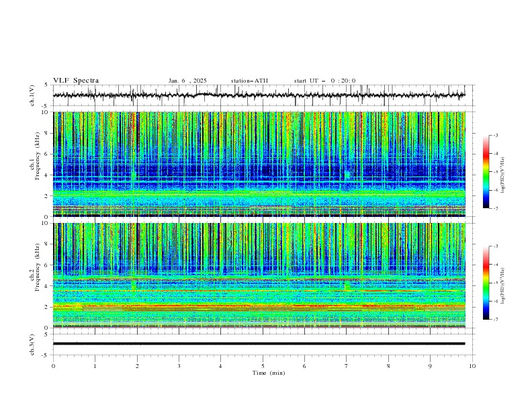Click the "-5" tick on ch.3(V) axis
The height and width of the screenshot is (411, 532).
point(45,355)
